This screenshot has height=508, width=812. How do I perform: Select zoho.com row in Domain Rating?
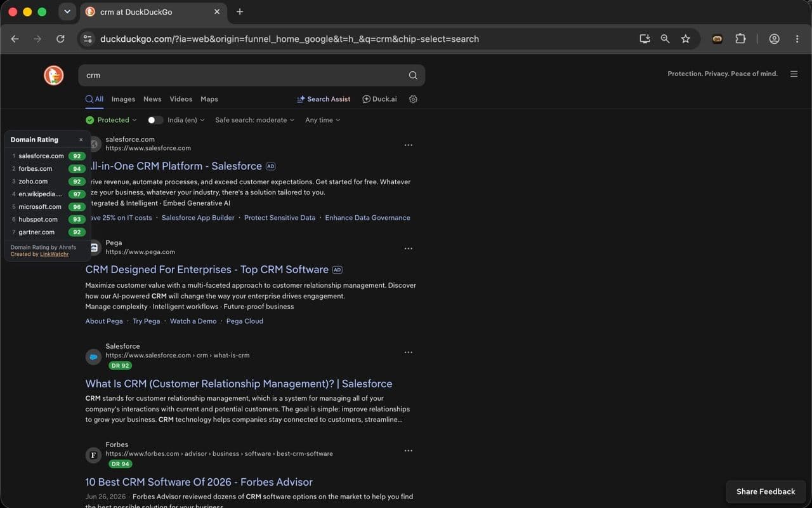pyautogui.click(x=48, y=182)
